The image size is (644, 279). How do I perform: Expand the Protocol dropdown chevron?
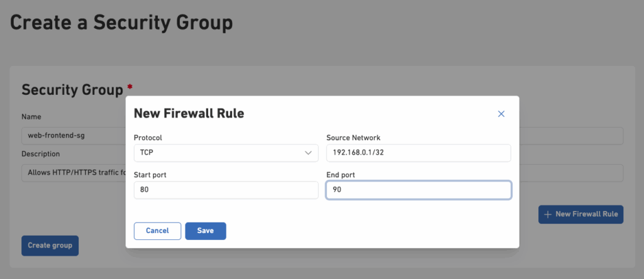308,153
